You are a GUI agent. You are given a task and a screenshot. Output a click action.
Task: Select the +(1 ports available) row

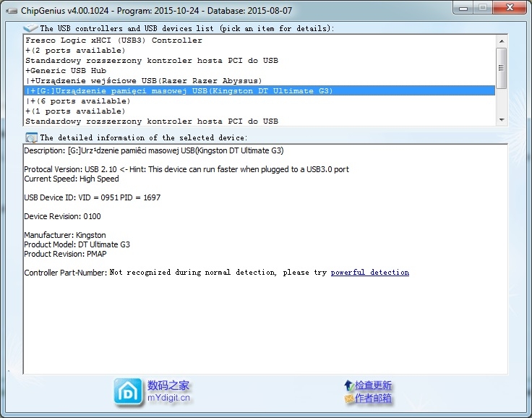[259, 111]
